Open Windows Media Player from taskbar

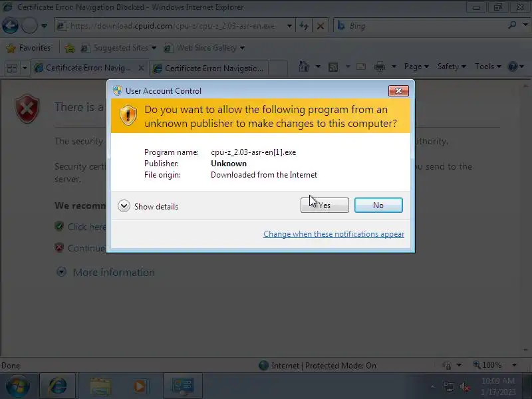click(140, 386)
